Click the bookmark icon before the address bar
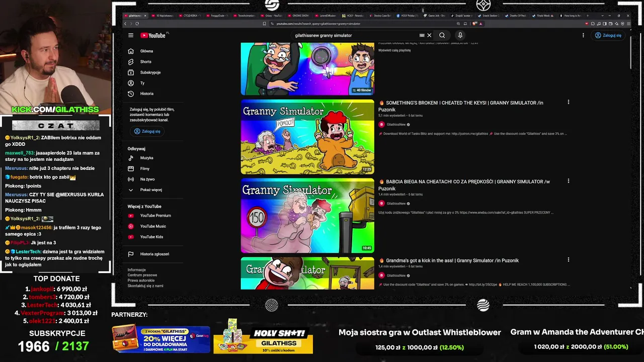 pyautogui.click(x=265, y=24)
